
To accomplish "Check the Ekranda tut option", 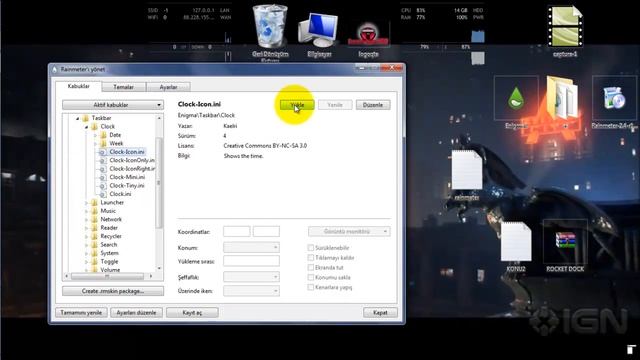I will tap(311, 267).
